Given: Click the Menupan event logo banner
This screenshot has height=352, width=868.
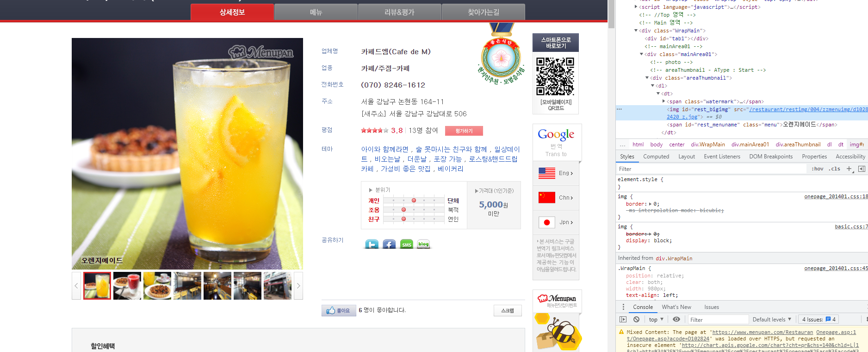Looking at the screenshot, I should (556, 301).
